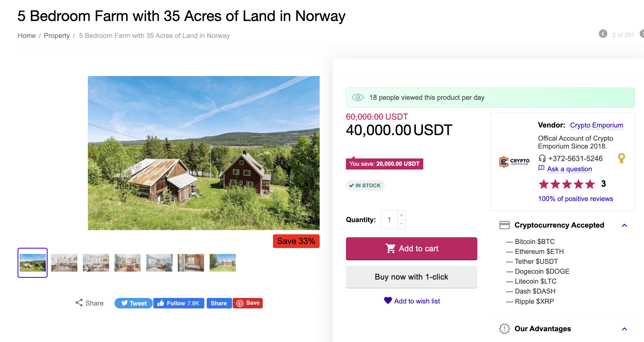Screen dimensions: 644x342
Task: Click the gold award badge icon
Action: pyautogui.click(x=621, y=158)
